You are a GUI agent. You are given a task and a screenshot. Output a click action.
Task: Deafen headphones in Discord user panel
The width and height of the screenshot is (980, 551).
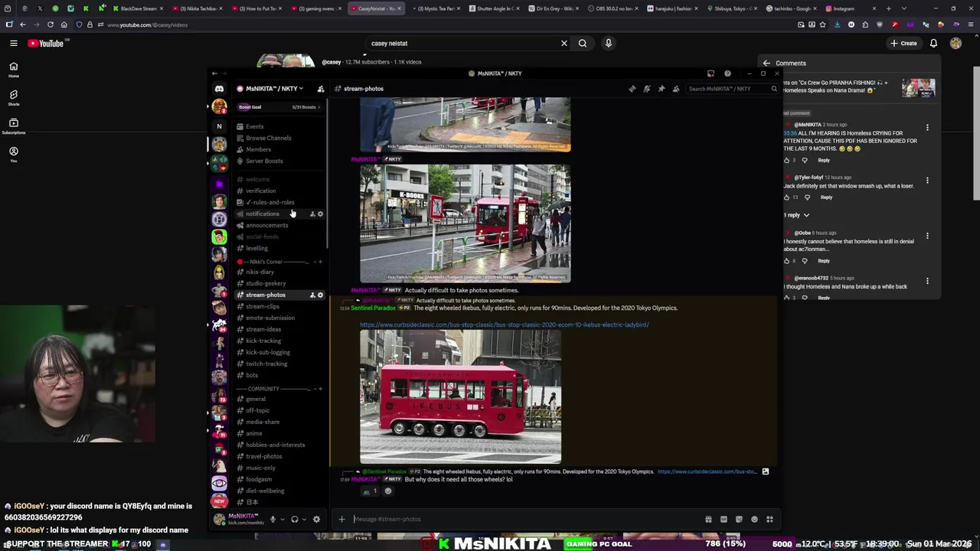pyautogui.click(x=294, y=519)
